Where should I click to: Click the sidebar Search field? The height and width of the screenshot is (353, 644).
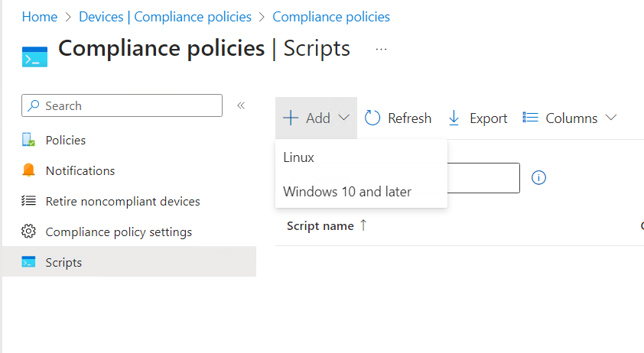pos(122,105)
